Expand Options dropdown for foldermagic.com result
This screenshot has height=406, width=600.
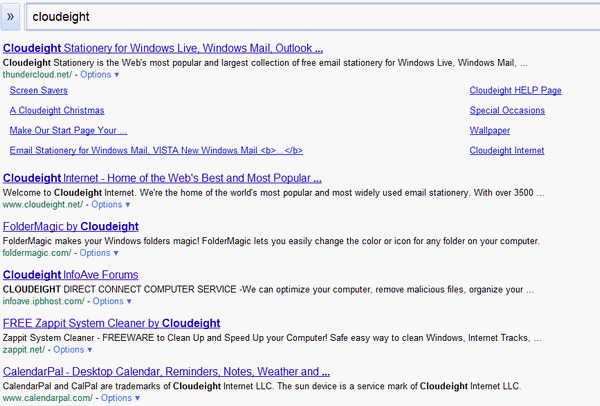(99, 253)
